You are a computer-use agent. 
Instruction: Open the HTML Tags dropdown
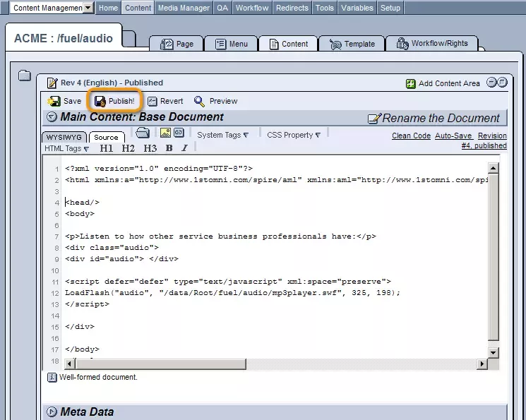click(x=67, y=148)
